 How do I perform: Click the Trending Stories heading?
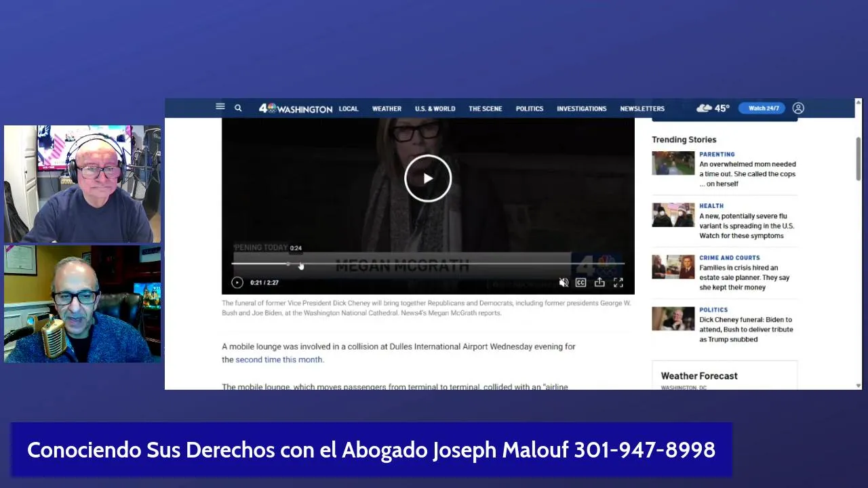click(x=684, y=140)
